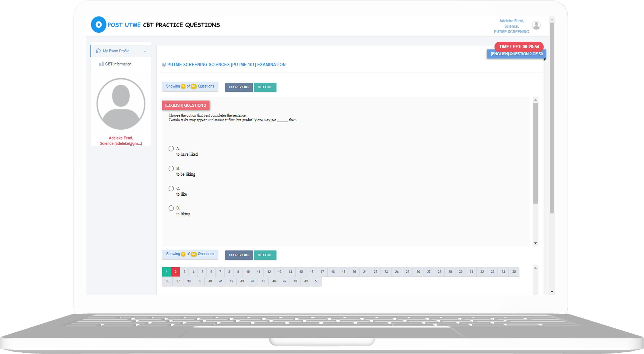
Task: Click page scrollbar down arrow at bottom right
Action: pos(552,292)
